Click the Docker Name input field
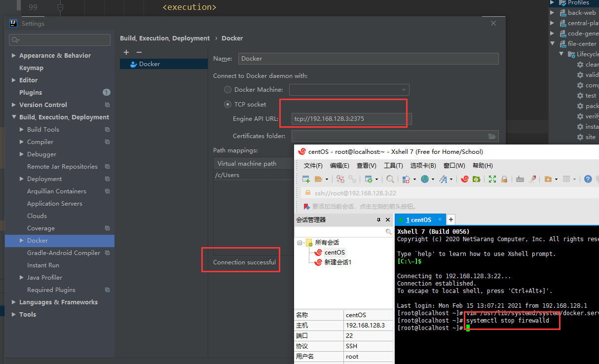 pyautogui.click(x=368, y=59)
